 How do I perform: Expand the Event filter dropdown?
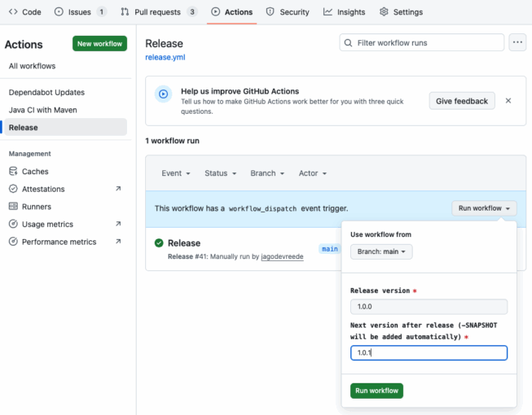point(176,173)
